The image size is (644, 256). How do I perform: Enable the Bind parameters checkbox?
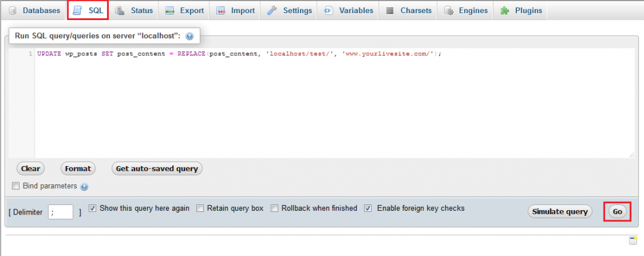click(16, 186)
